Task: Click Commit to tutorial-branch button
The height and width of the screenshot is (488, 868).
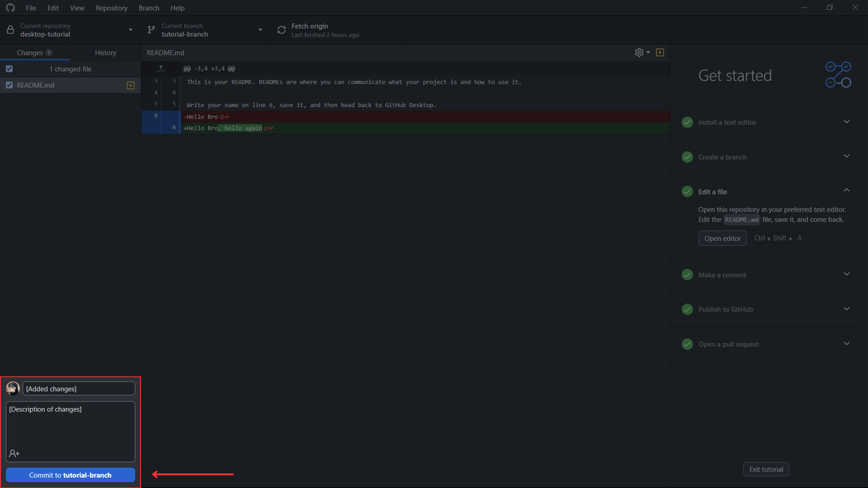Action: click(71, 475)
